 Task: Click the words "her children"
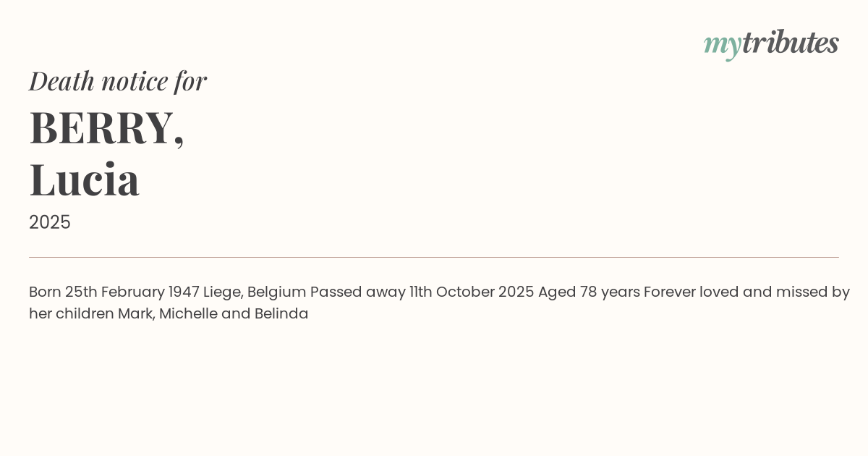coord(71,314)
